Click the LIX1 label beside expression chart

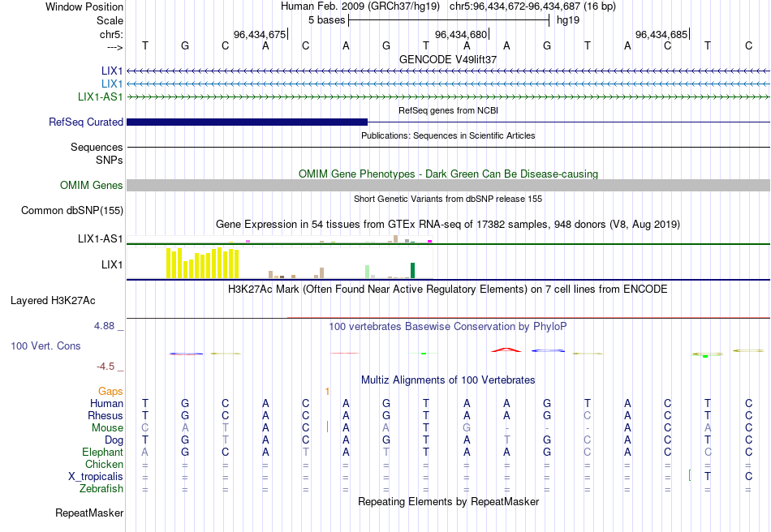[x=112, y=264]
